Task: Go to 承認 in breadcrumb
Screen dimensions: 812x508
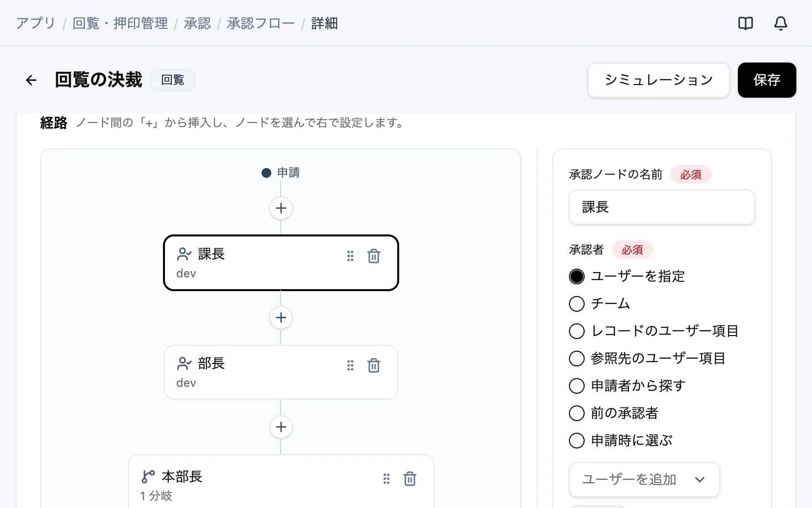Action: point(197,23)
